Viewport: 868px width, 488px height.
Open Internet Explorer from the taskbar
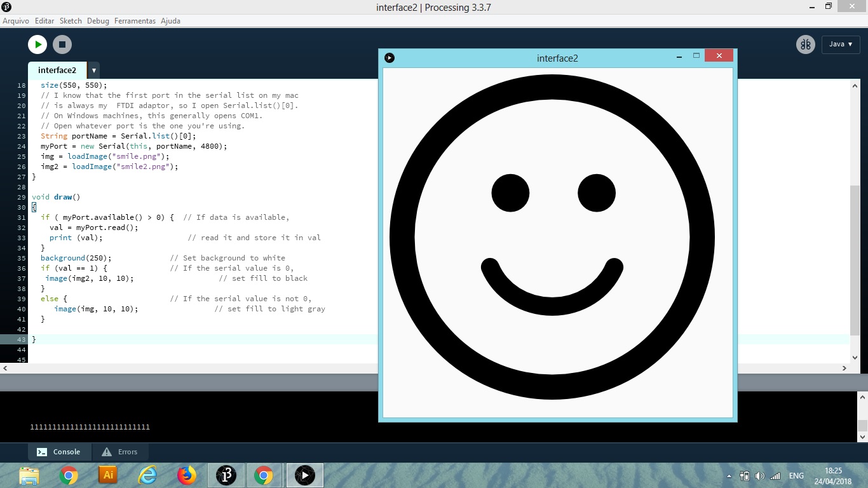pyautogui.click(x=147, y=475)
